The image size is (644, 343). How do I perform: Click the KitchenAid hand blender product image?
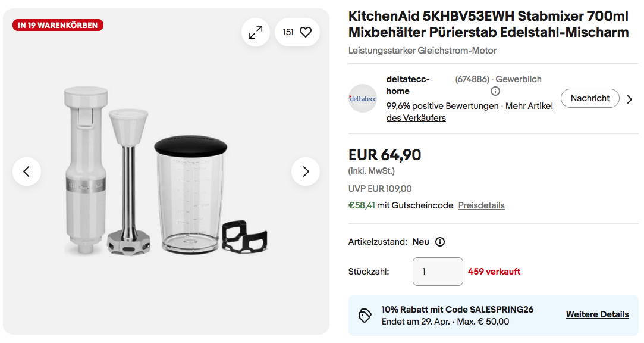click(166, 173)
